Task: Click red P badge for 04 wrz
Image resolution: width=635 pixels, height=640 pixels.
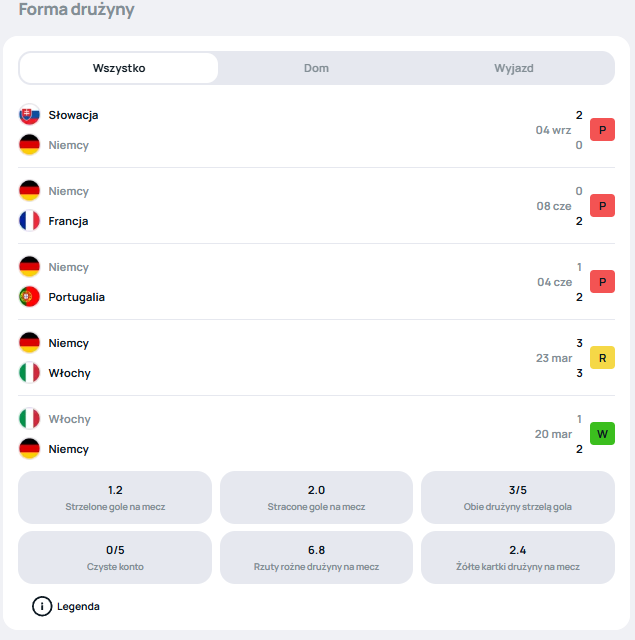Action: click(x=602, y=129)
